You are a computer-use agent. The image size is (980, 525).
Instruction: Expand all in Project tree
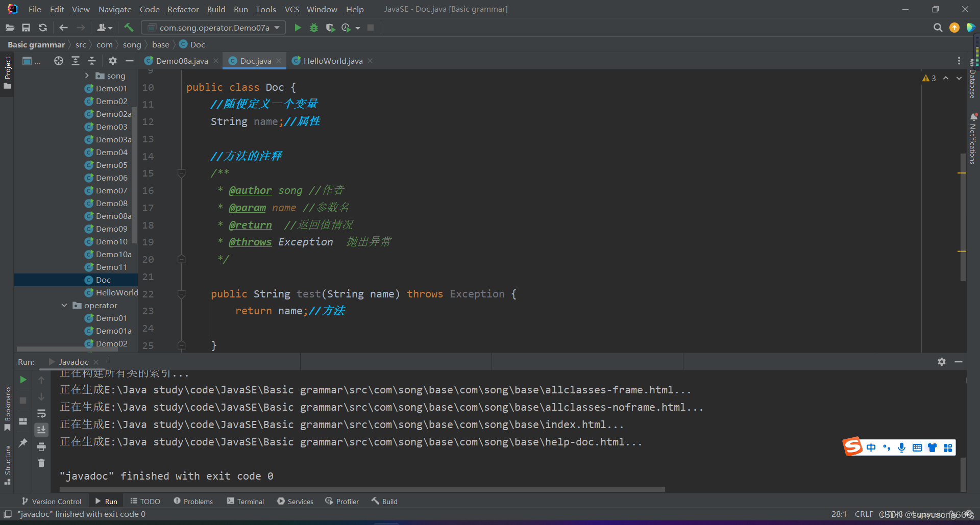[x=76, y=61]
